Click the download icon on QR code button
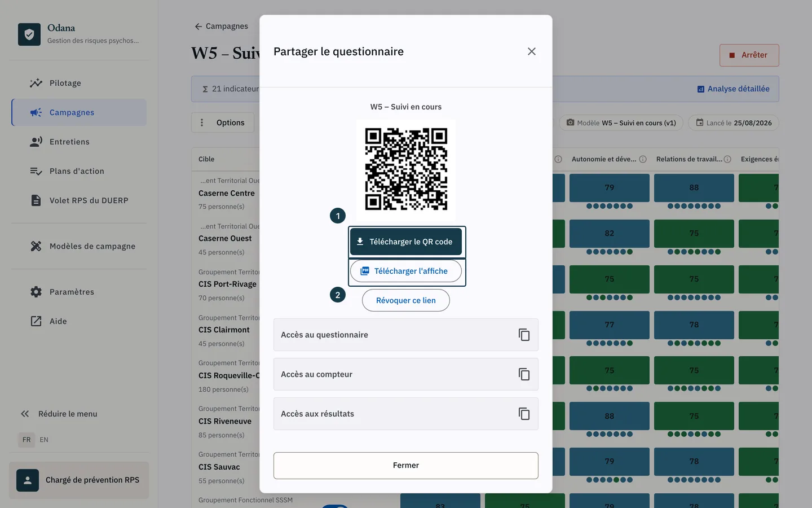Image resolution: width=812 pixels, height=508 pixels. [360, 242]
